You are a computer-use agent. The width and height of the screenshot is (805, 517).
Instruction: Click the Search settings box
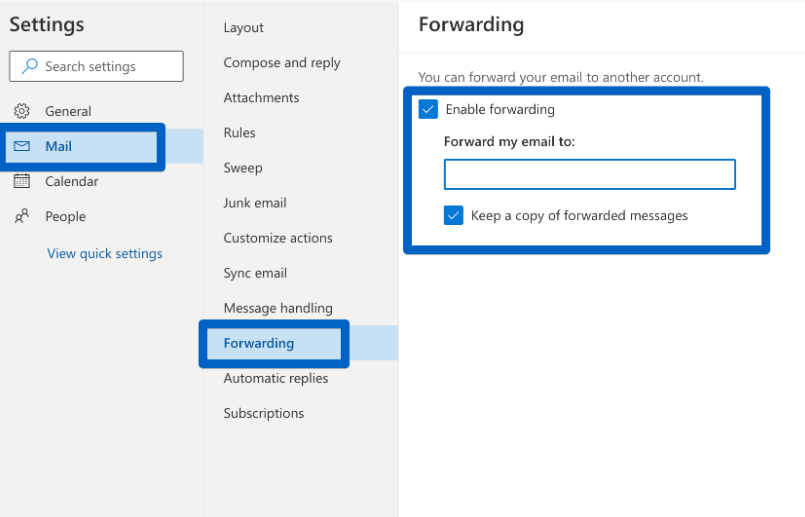coord(96,66)
